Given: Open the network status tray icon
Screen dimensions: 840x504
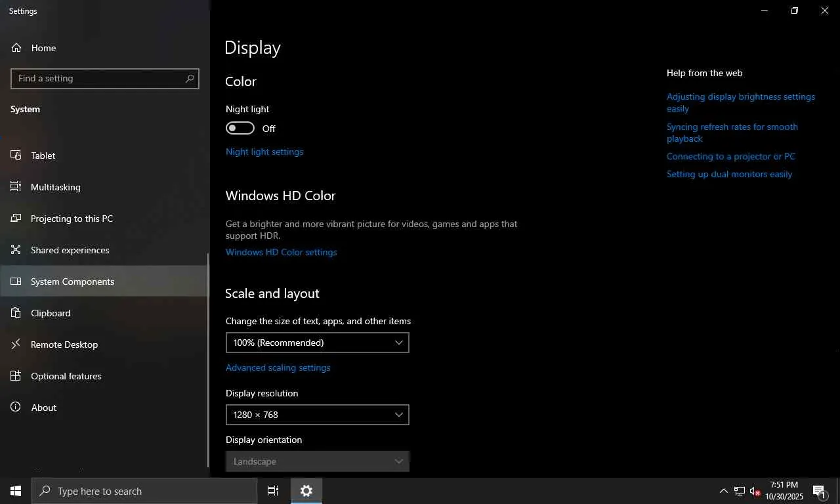Looking at the screenshot, I should pyautogui.click(x=740, y=491).
